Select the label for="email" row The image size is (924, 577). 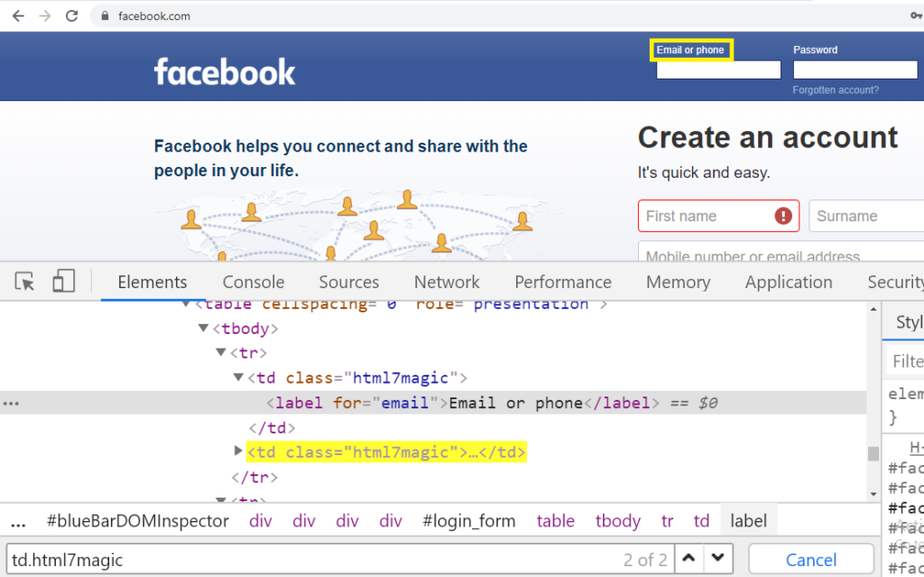tap(433, 403)
